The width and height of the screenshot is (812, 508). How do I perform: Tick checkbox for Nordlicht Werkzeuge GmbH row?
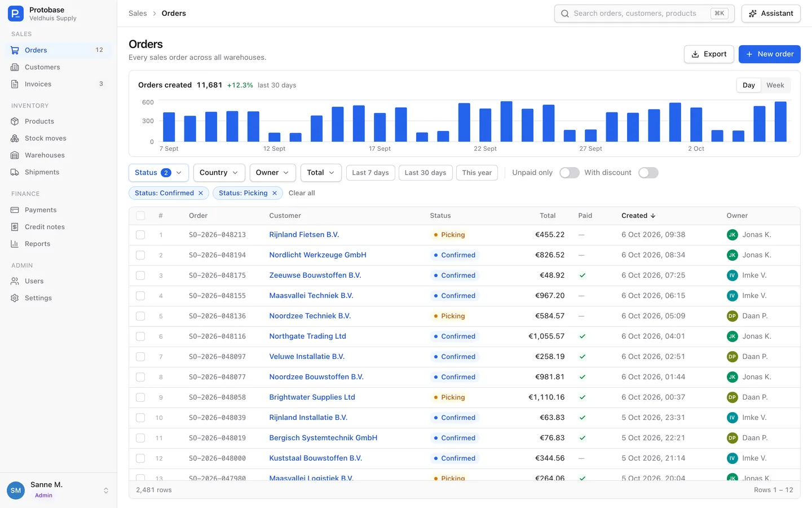[140, 255]
